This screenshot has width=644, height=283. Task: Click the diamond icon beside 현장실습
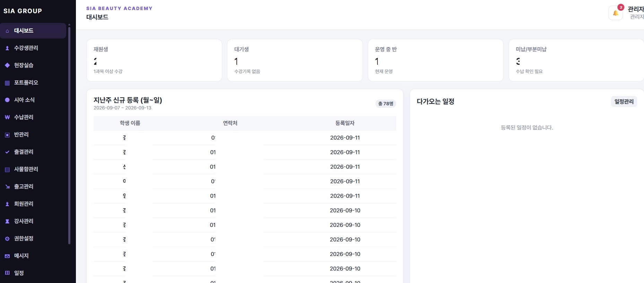[x=7, y=65]
